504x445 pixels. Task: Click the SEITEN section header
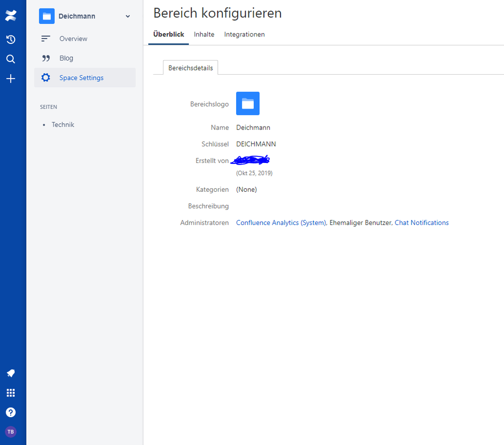[x=48, y=107]
